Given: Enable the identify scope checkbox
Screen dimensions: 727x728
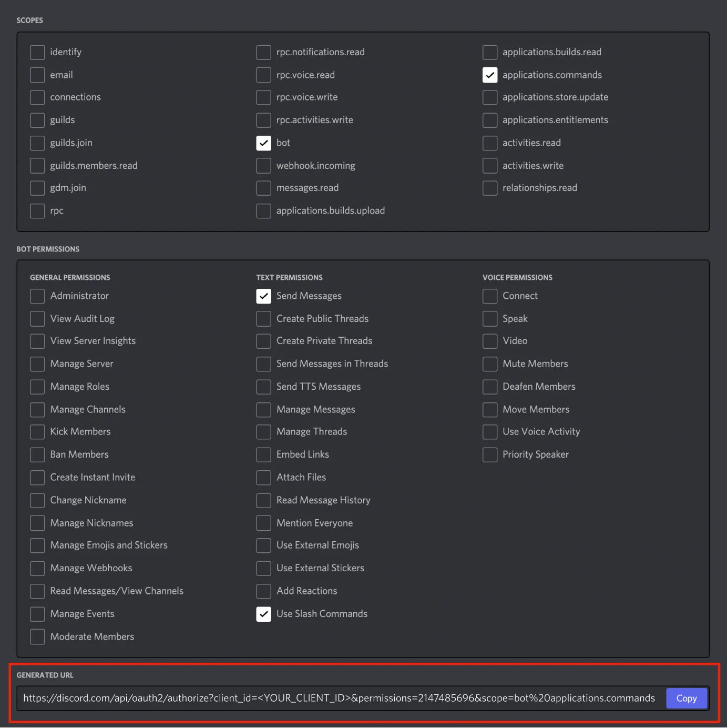Looking at the screenshot, I should (37, 52).
